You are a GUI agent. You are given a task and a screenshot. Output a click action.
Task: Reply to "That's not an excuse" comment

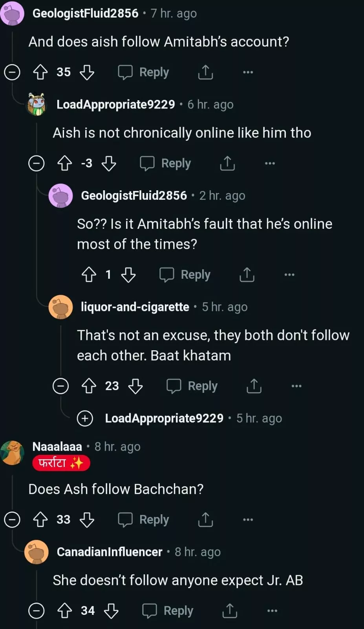click(192, 386)
